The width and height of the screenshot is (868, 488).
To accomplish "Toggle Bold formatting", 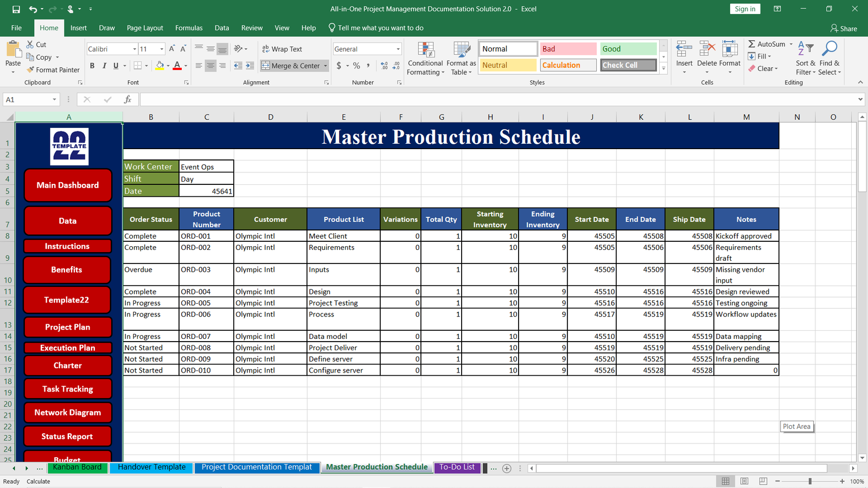I will coord(92,66).
